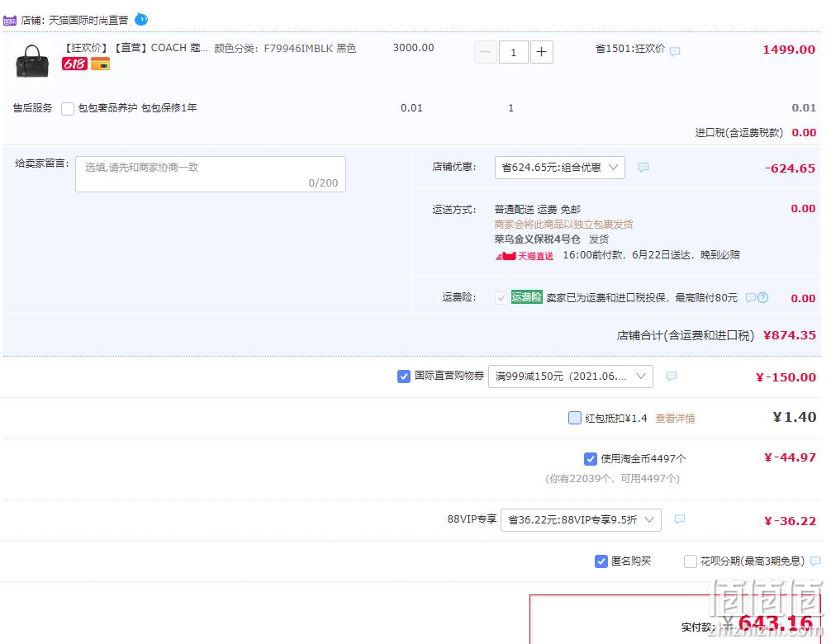This screenshot has width=831, height=644.
Task: Click the greyed 运费险 checkbox
Action: tap(501, 297)
